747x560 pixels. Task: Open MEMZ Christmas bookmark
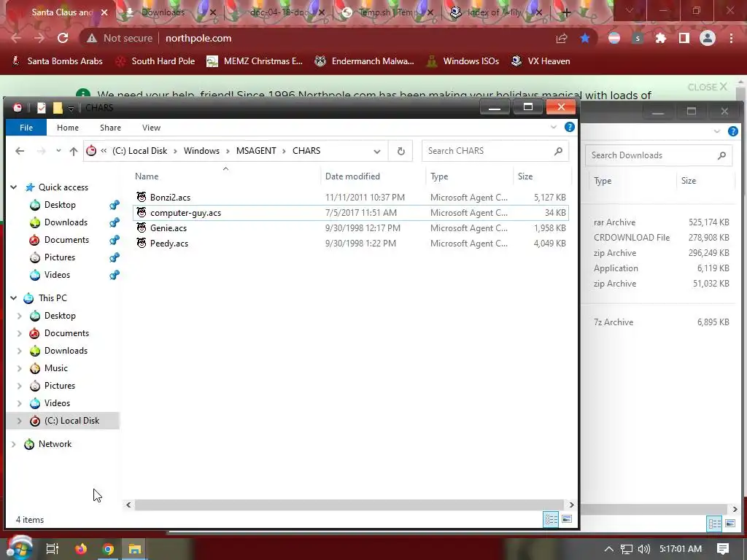point(255,61)
